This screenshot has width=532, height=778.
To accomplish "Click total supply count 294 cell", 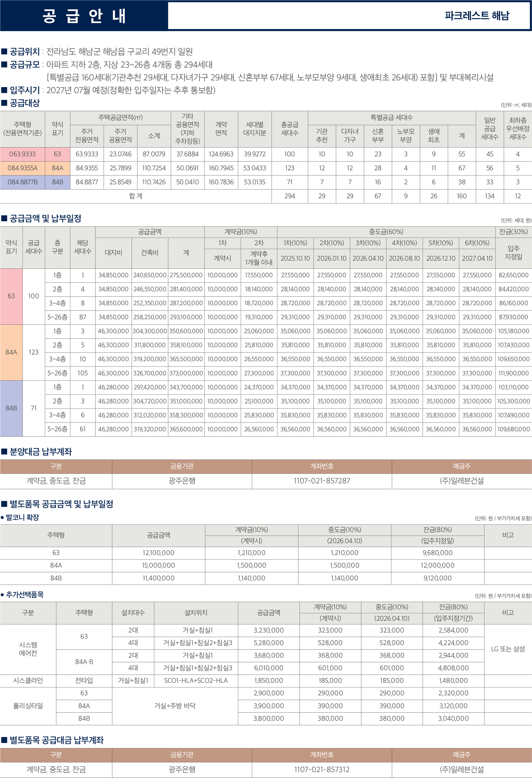I will [289, 196].
